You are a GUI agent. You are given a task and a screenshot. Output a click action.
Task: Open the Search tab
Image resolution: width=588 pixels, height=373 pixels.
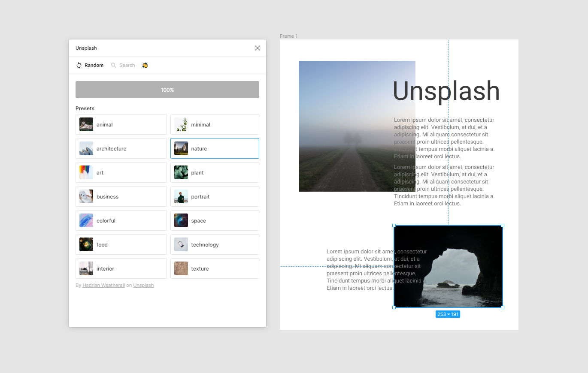(x=123, y=65)
